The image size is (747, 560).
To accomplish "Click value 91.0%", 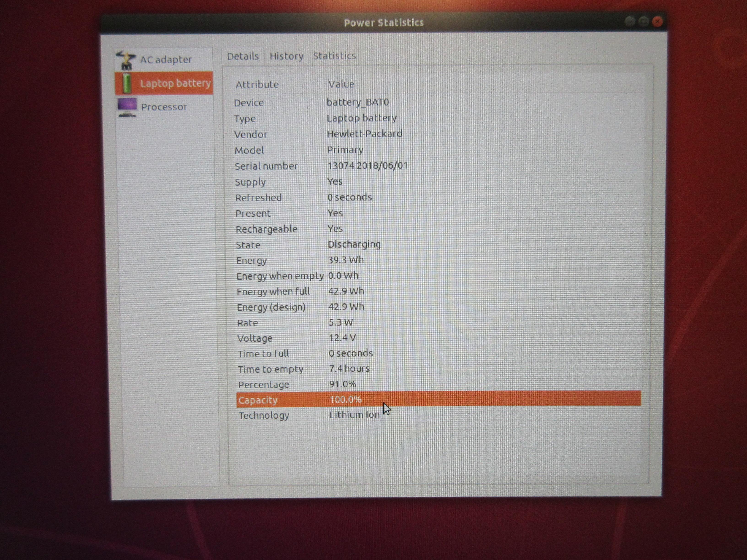I will click(x=342, y=384).
